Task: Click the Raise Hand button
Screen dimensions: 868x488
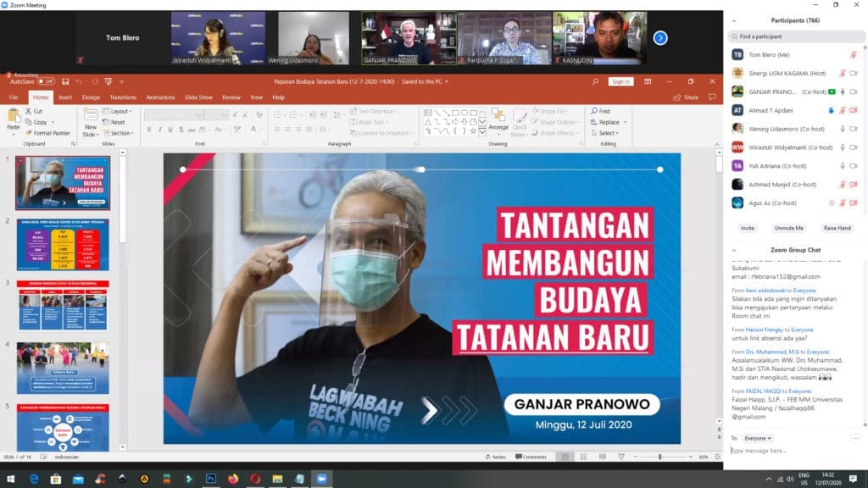Action: click(x=837, y=228)
